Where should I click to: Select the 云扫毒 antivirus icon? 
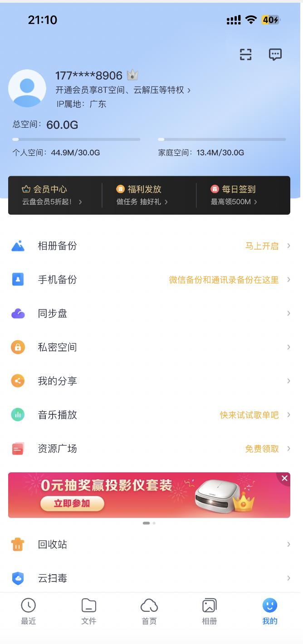click(x=18, y=578)
